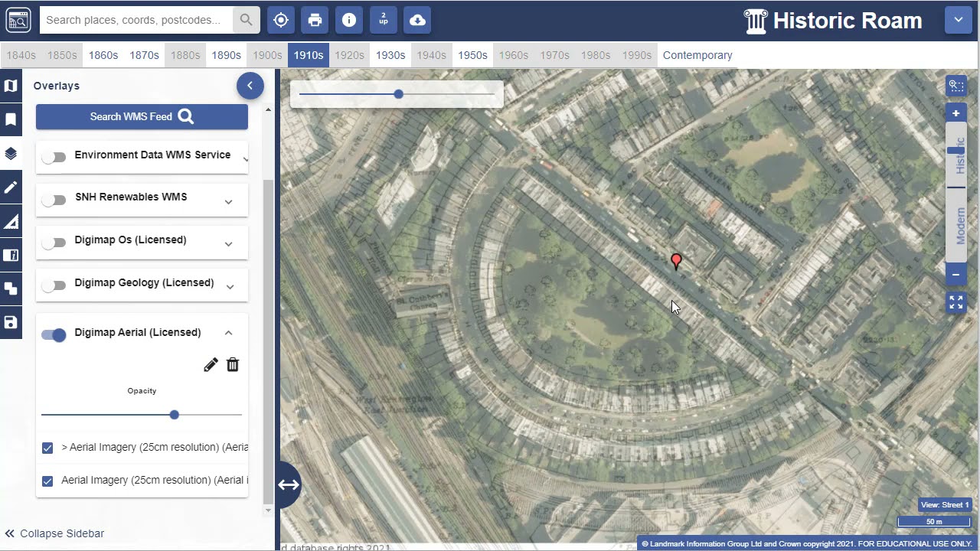Enter fullscreen map view
Screen dimensions: 980x551
click(x=956, y=302)
